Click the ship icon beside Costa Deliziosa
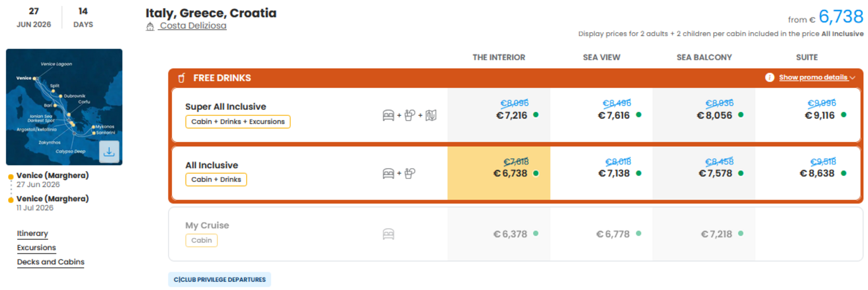The height and width of the screenshot is (290, 868). point(150,26)
